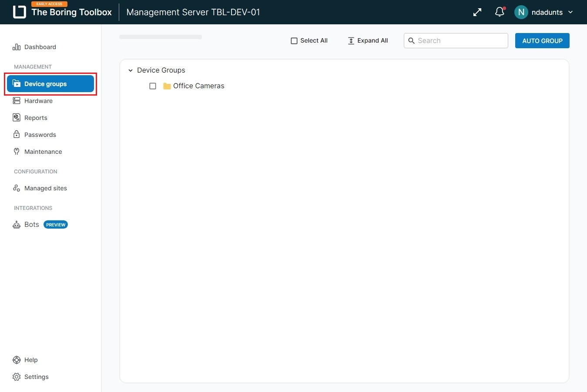The image size is (587, 392).
Task: Collapse the Device Groups tree node
Action: click(x=131, y=70)
